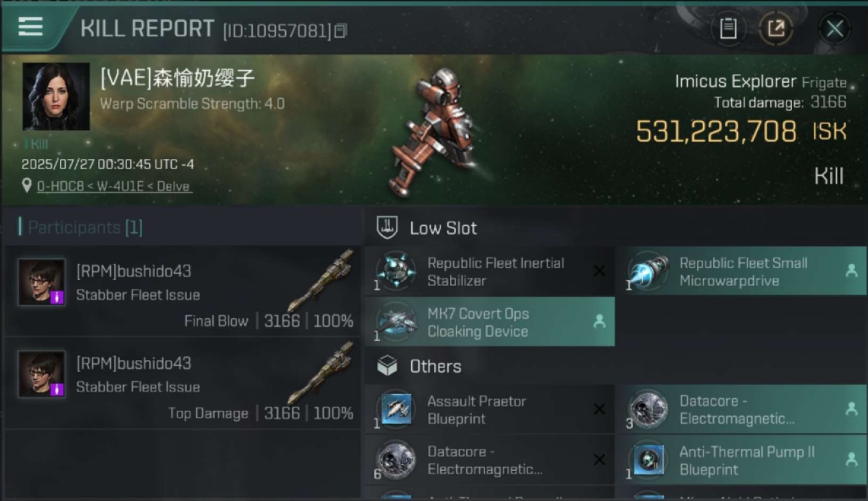Click the MK7 Covert Ops Cloaking Device icon
Image resolution: width=868 pixels, height=501 pixels.
(x=396, y=322)
